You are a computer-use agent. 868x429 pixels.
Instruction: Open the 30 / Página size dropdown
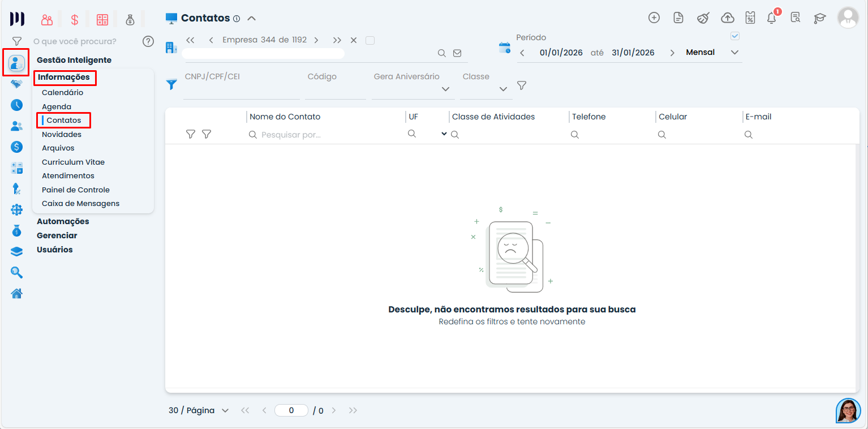[199, 410]
